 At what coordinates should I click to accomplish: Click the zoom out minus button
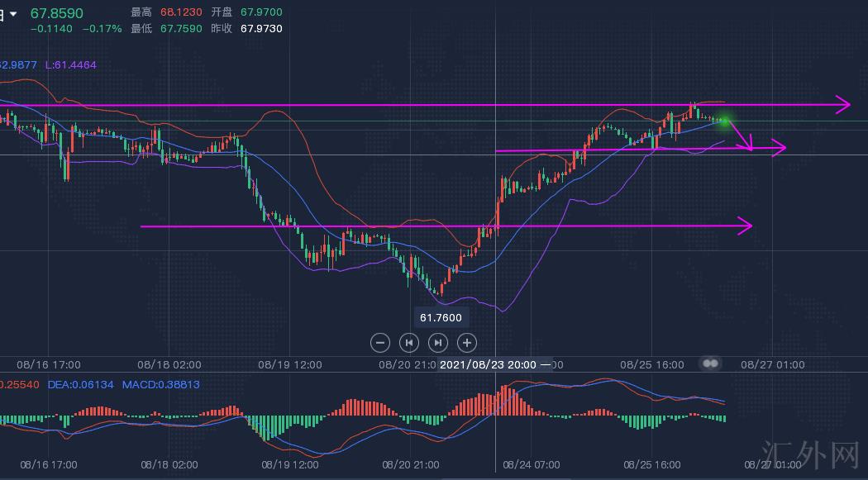pos(380,342)
